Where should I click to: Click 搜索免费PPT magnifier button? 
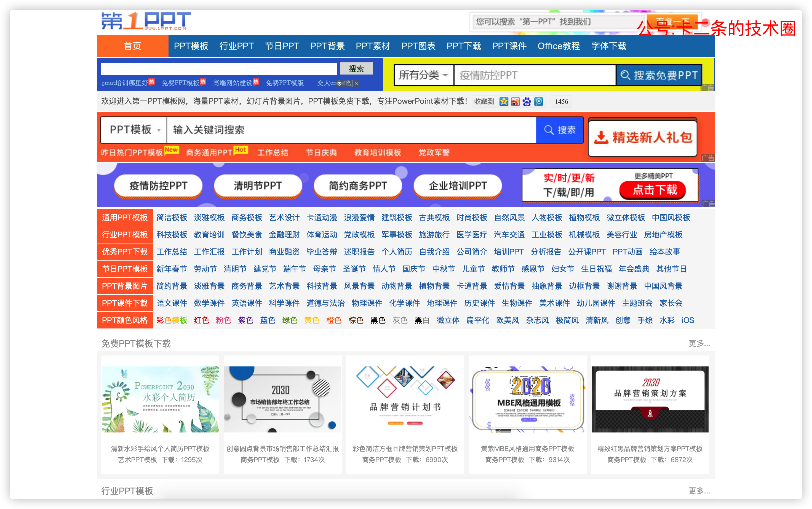(659, 75)
